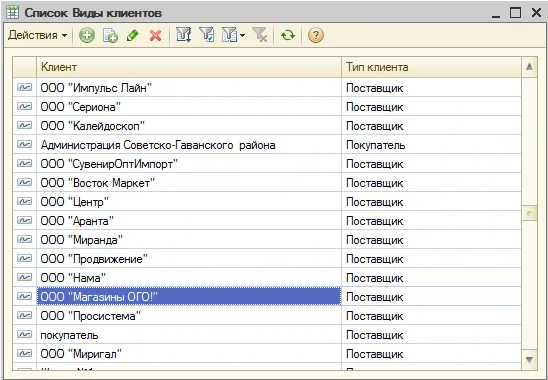This screenshot has height=380, width=548.
Task: Click the scrollbar down arrow
Action: point(529,359)
